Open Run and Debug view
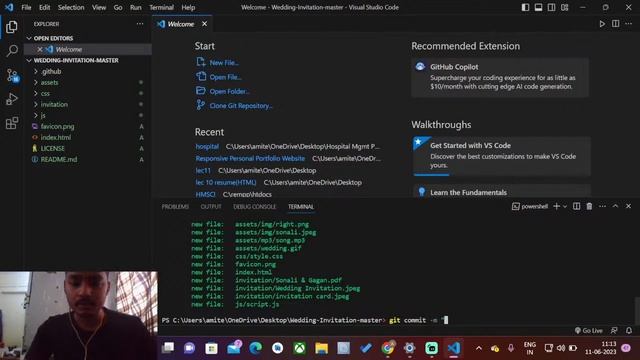Screen dimensions: 640x360 click(11, 99)
